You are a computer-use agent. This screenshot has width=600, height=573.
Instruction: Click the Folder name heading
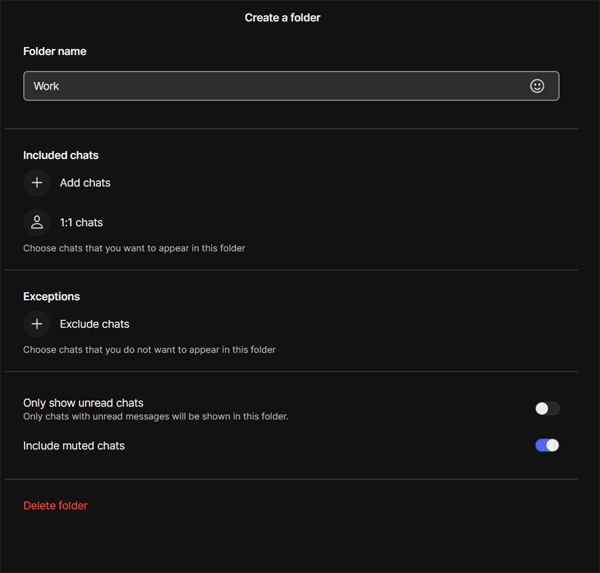(54, 51)
